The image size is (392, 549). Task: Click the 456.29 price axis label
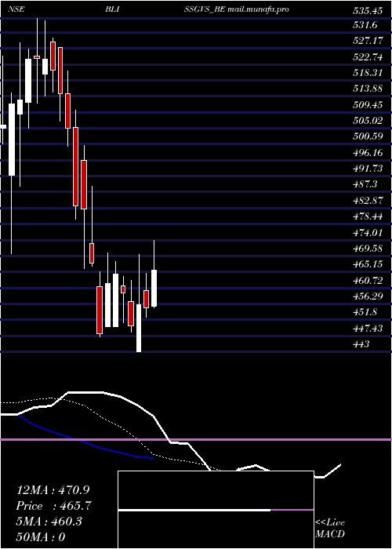(x=368, y=296)
